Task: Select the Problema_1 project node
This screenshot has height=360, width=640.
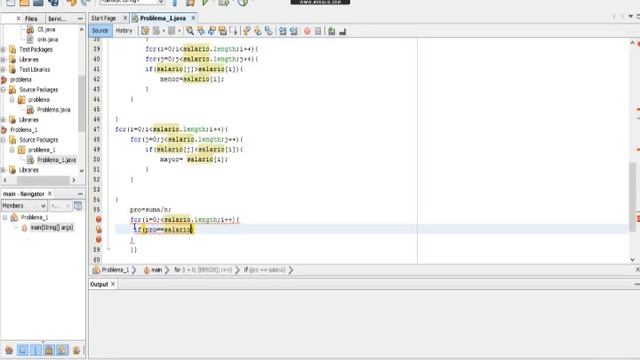Action: pos(24,130)
